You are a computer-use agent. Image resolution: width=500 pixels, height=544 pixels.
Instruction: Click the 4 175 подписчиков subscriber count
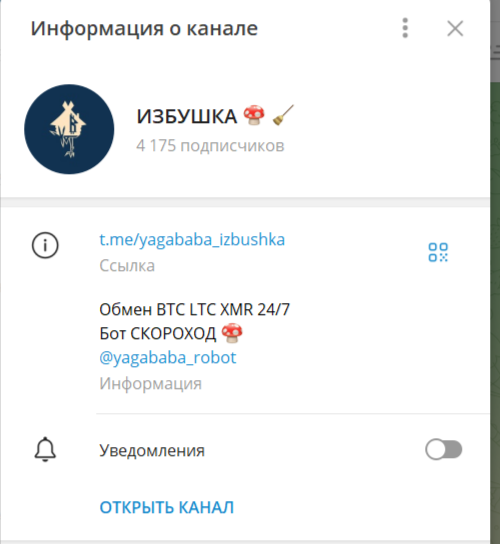coord(210,145)
